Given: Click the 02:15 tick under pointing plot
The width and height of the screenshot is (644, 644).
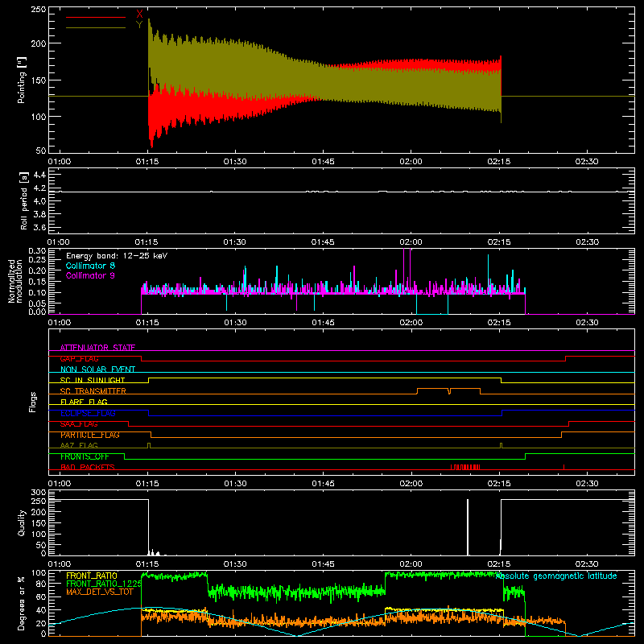Looking at the screenshot, I should pos(499,162).
